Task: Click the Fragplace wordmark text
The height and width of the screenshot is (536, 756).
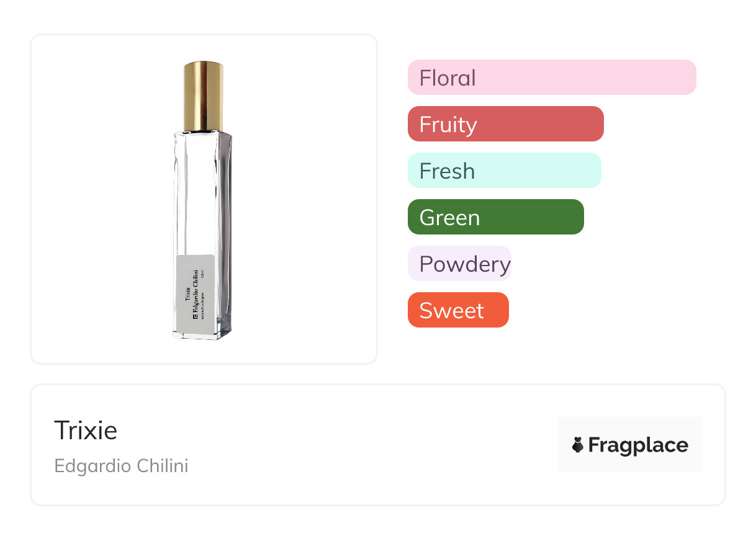Action: (638, 445)
